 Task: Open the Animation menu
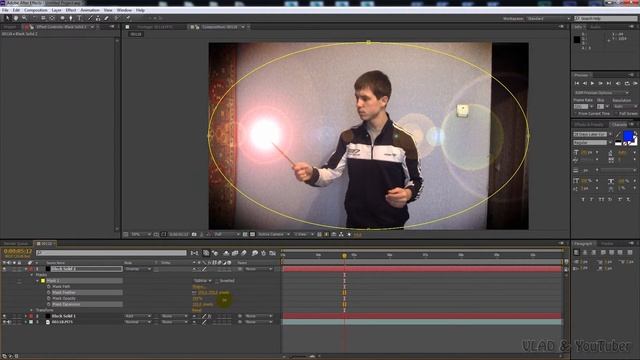point(90,10)
